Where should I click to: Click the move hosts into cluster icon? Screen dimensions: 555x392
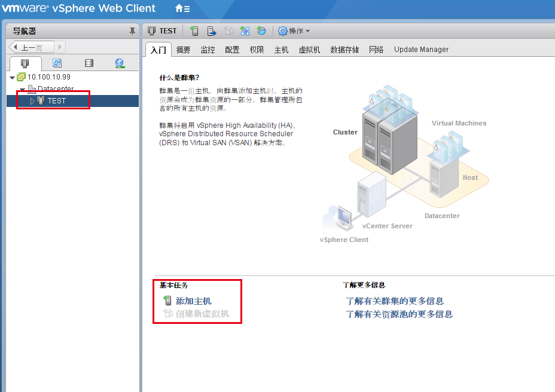pos(211,31)
